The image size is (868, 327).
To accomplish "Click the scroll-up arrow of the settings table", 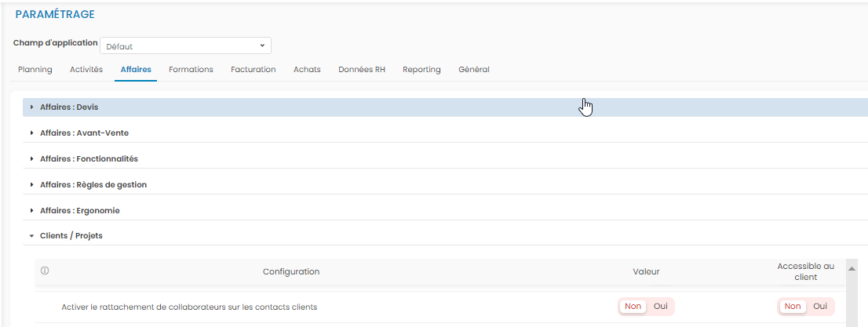I will point(852,268).
